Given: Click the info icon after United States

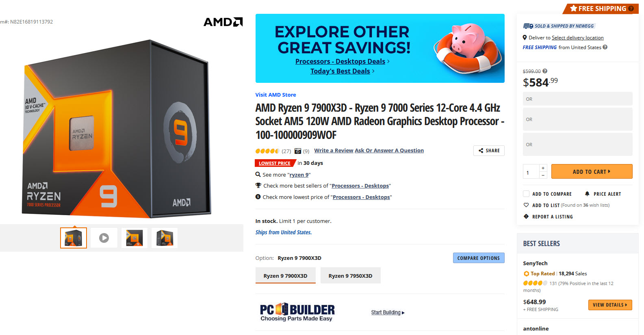Looking at the screenshot, I should point(605,47).
